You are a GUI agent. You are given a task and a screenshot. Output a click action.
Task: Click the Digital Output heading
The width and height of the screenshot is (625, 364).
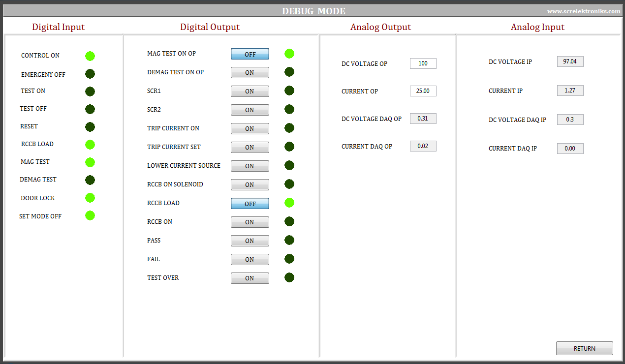click(210, 27)
